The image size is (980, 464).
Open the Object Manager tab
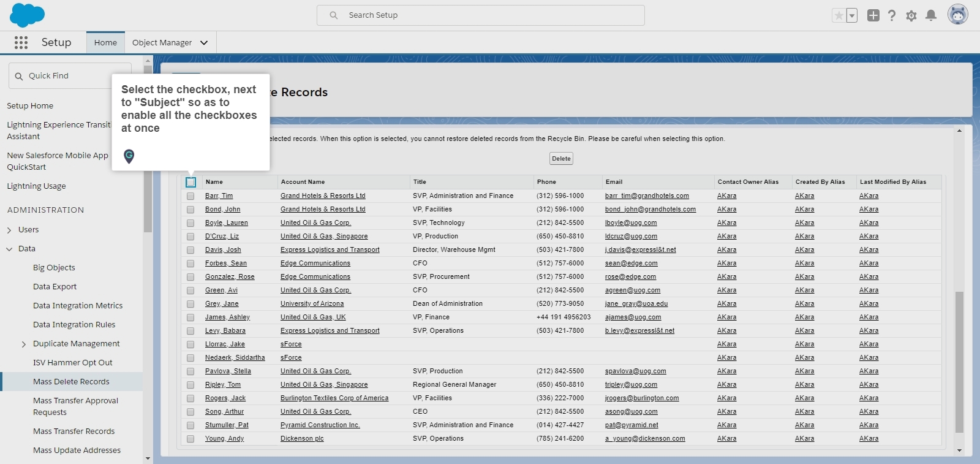(162, 42)
